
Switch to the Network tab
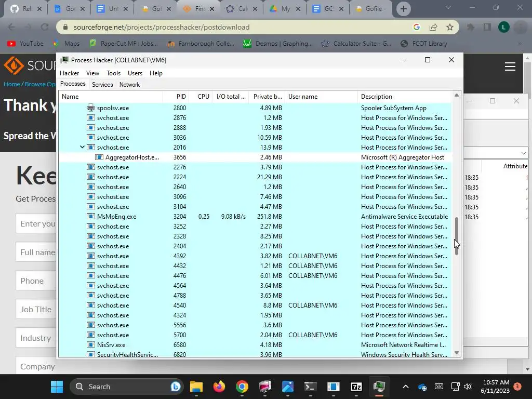click(129, 85)
